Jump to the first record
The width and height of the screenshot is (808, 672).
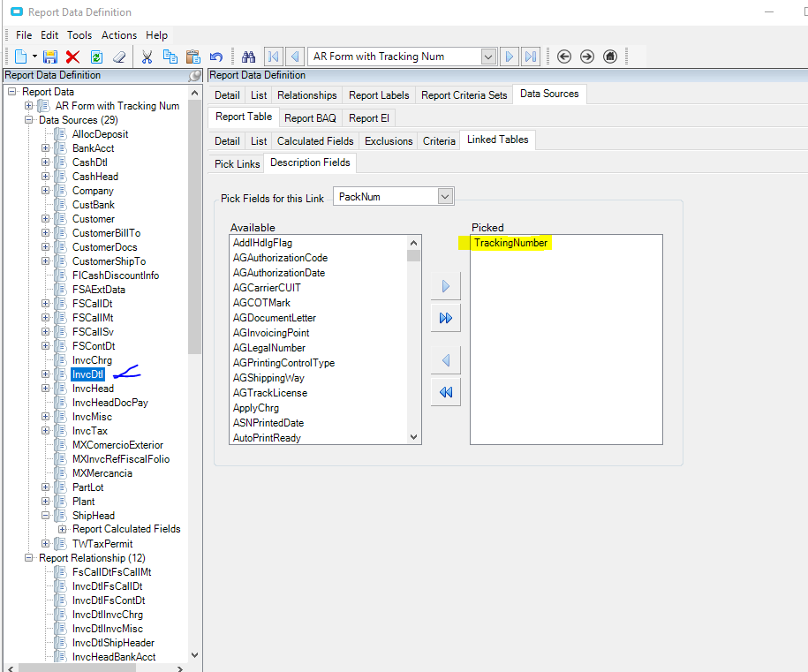pyautogui.click(x=273, y=57)
